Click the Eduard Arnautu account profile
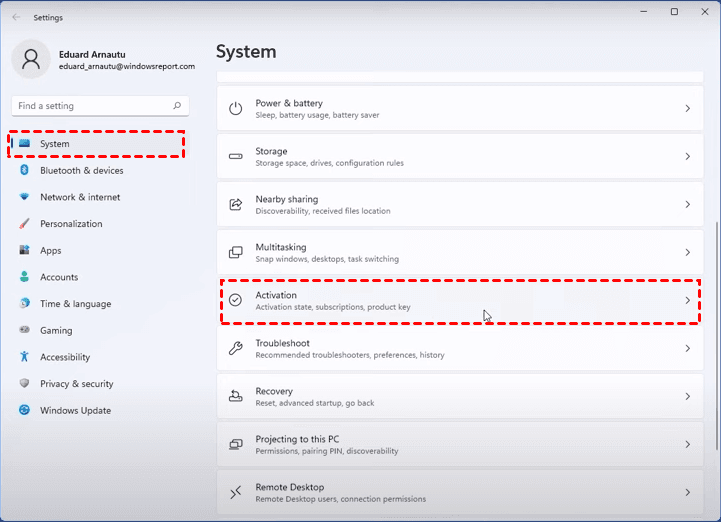The image size is (721, 522). click(103, 59)
